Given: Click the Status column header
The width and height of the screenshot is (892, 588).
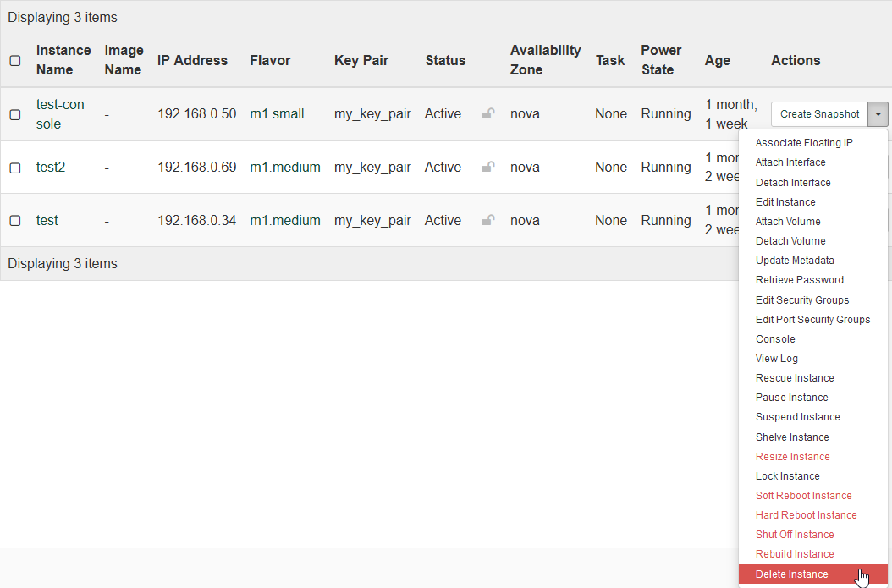Looking at the screenshot, I should [445, 61].
